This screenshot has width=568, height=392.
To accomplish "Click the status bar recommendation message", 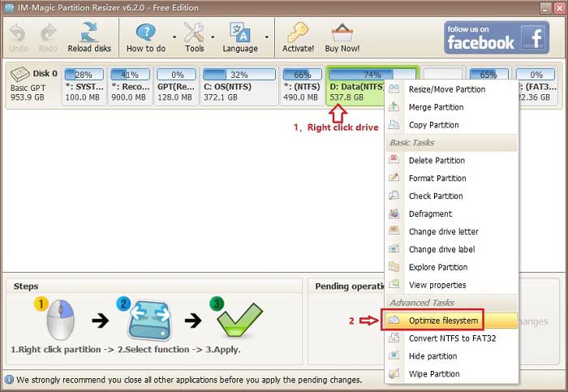I will click(x=189, y=380).
